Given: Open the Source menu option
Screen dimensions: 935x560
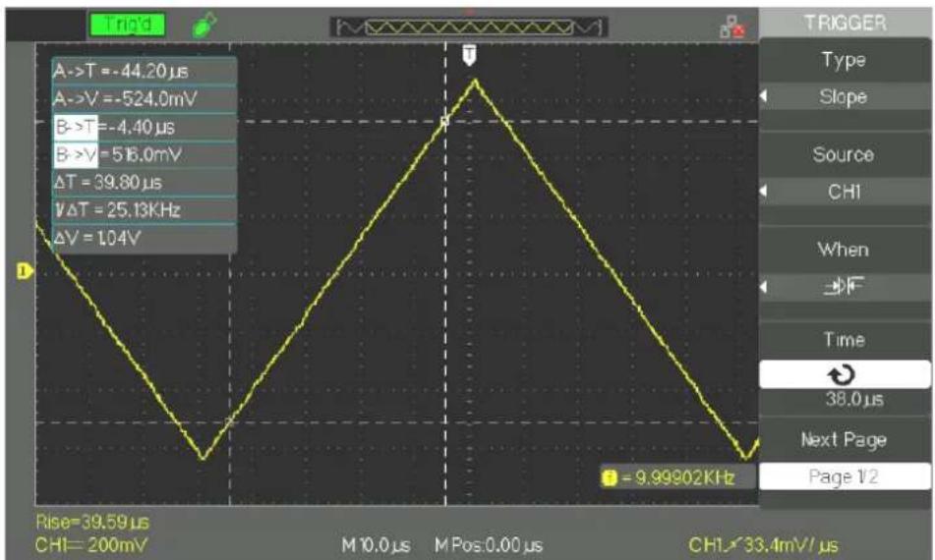Looking at the screenshot, I should point(844,155).
